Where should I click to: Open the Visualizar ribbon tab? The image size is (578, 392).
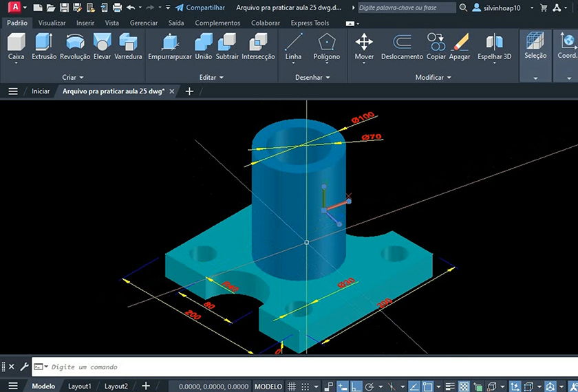52,23
